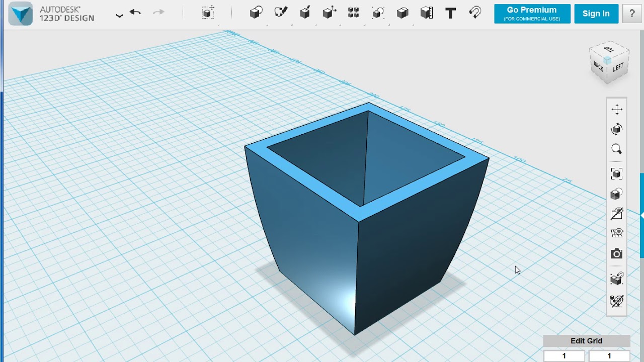Click the Go Premium button
Image resolution: width=644 pixels, height=362 pixels.
pos(532,14)
